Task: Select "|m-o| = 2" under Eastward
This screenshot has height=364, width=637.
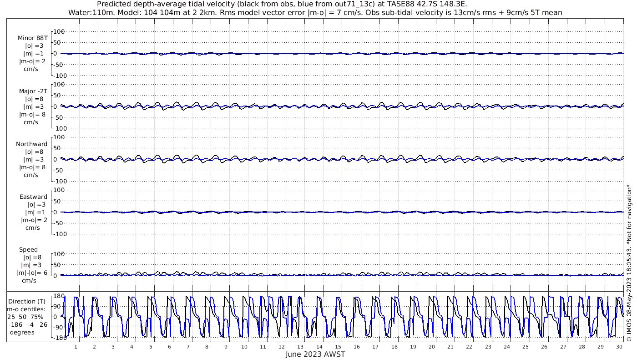Action: pyautogui.click(x=34, y=220)
